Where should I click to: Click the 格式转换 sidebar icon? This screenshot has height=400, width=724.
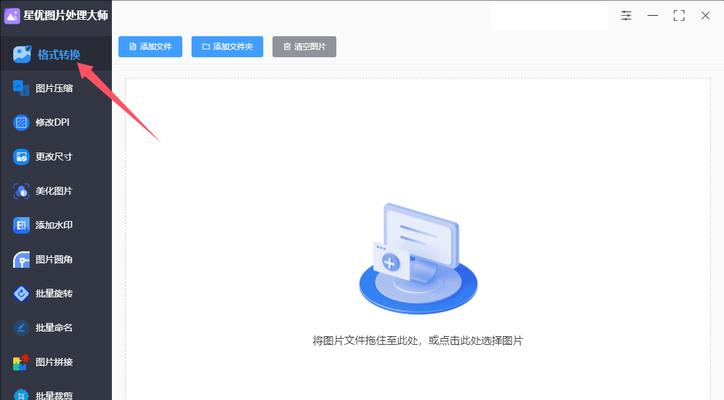pyautogui.click(x=22, y=55)
